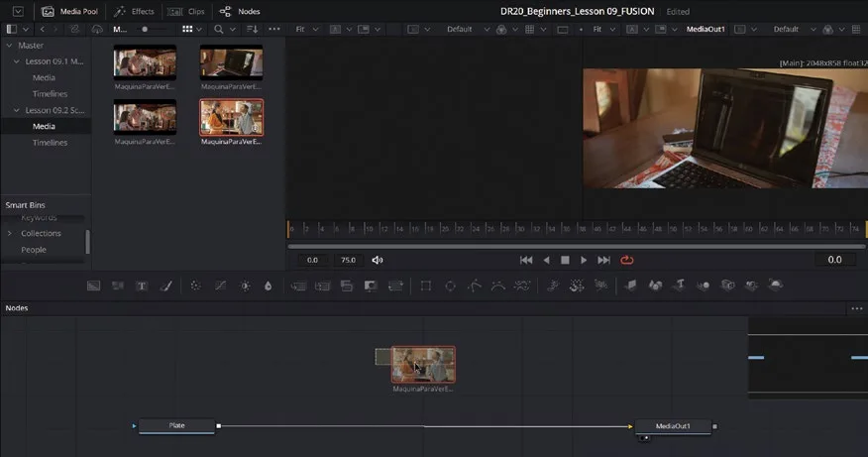
Task: Select Media under Lesson 09.2
Action: point(44,126)
